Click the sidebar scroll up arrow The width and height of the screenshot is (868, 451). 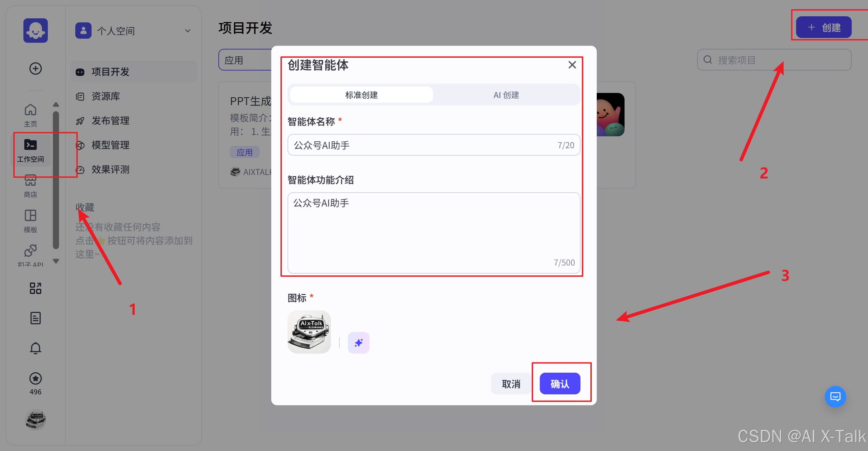(x=56, y=104)
